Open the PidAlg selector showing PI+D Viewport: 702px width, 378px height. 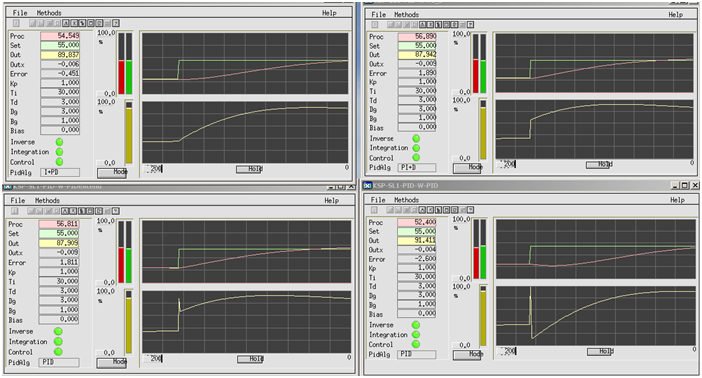pyautogui.click(x=417, y=168)
